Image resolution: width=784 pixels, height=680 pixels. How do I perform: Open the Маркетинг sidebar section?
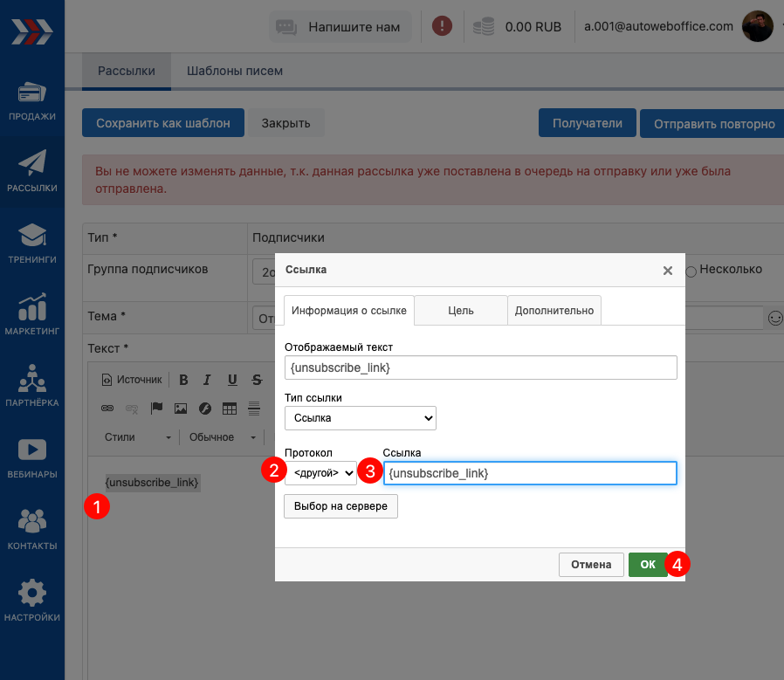(32, 315)
